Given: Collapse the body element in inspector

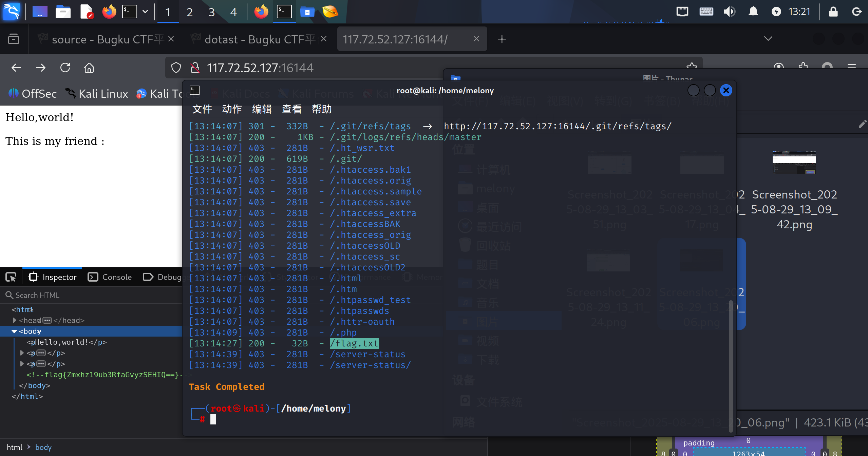Looking at the screenshot, I should (14, 331).
